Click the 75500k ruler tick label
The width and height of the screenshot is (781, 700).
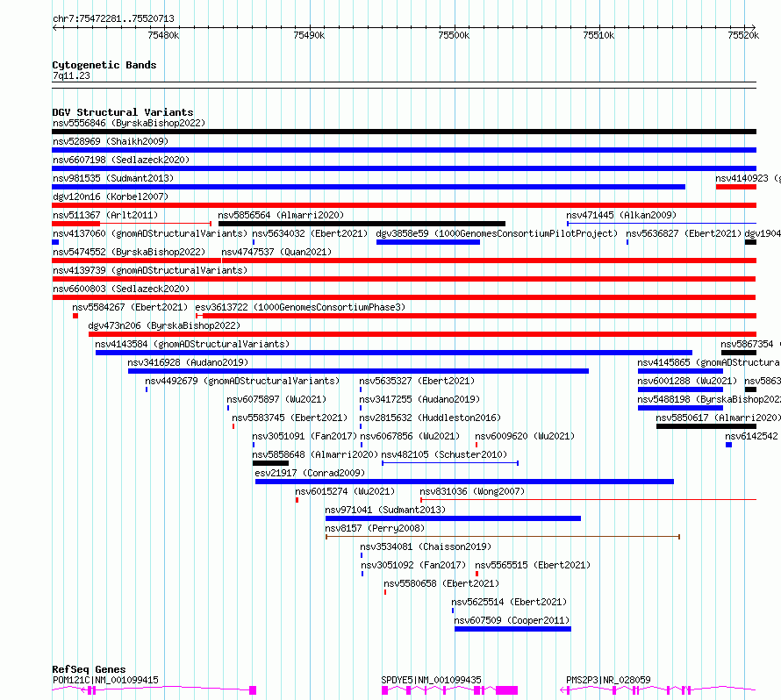pos(454,35)
